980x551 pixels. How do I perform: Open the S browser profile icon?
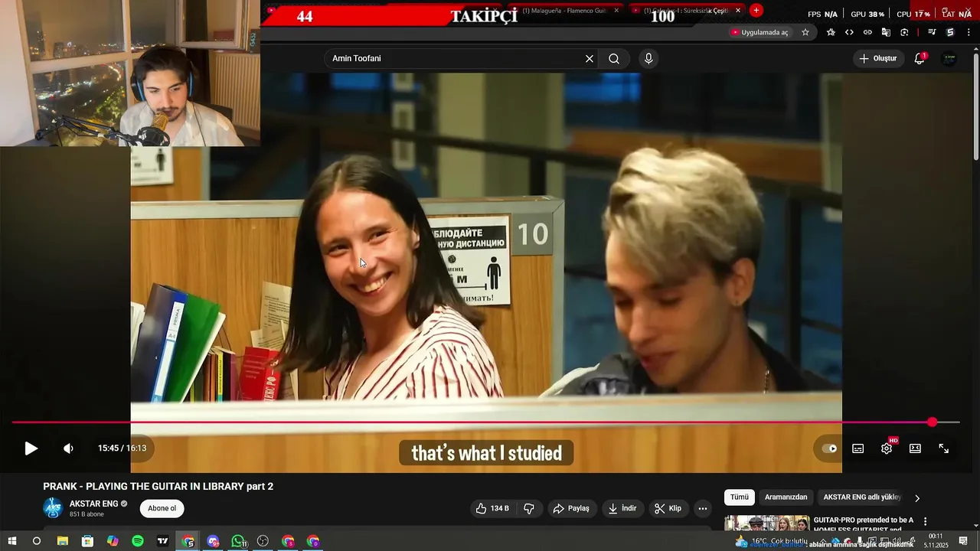click(950, 32)
